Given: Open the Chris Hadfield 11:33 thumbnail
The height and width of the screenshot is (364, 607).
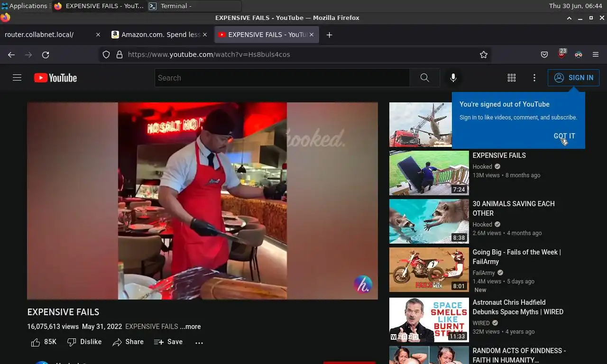Looking at the screenshot, I should [429, 320].
